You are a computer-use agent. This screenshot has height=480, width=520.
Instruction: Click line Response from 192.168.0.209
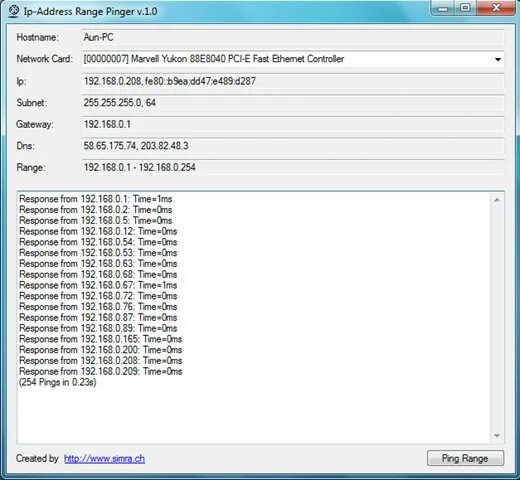(101, 371)
